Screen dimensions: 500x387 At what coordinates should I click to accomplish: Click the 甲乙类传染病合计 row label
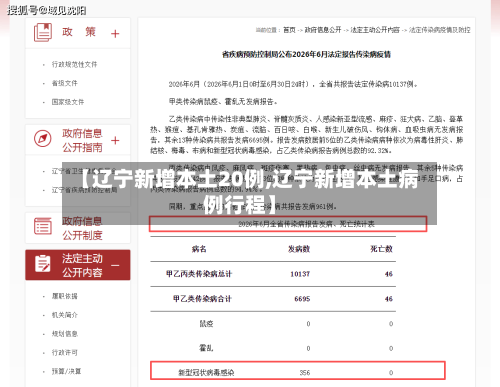click(202, 299)
